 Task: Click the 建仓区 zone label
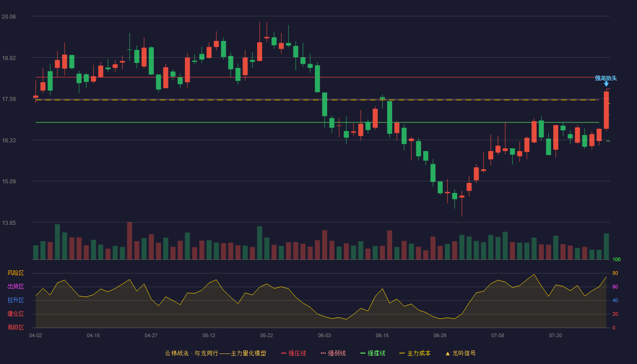click(15, 314)
